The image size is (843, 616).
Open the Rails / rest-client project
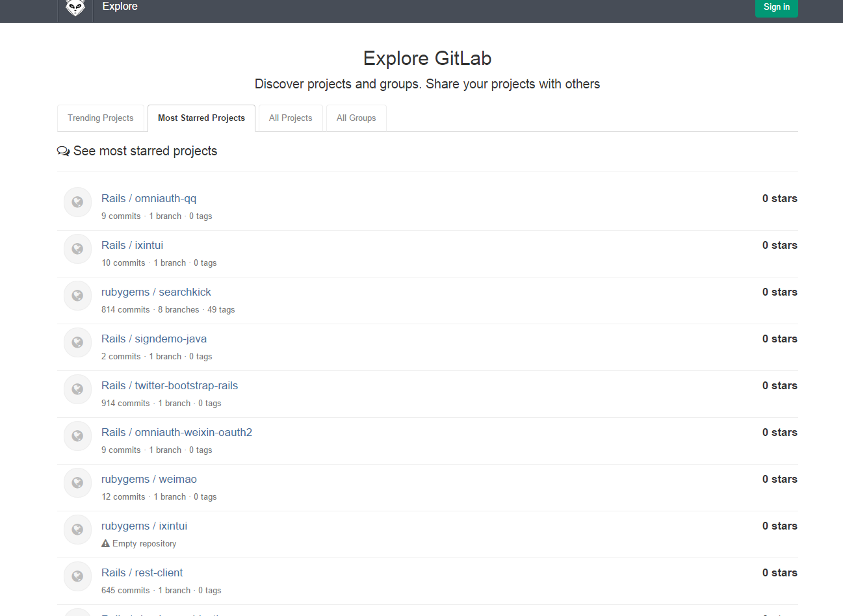(142, 573)
